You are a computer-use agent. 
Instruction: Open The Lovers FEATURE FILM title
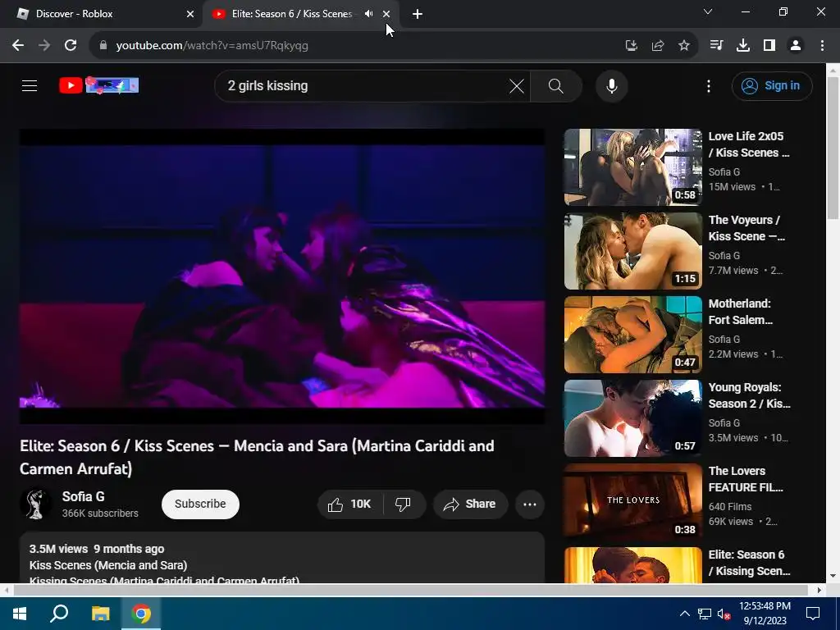click(746, 479)
